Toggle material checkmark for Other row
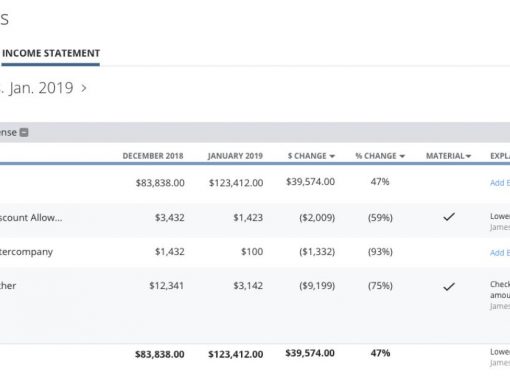The height and width of the screenshot is (382, 510). 449,286
